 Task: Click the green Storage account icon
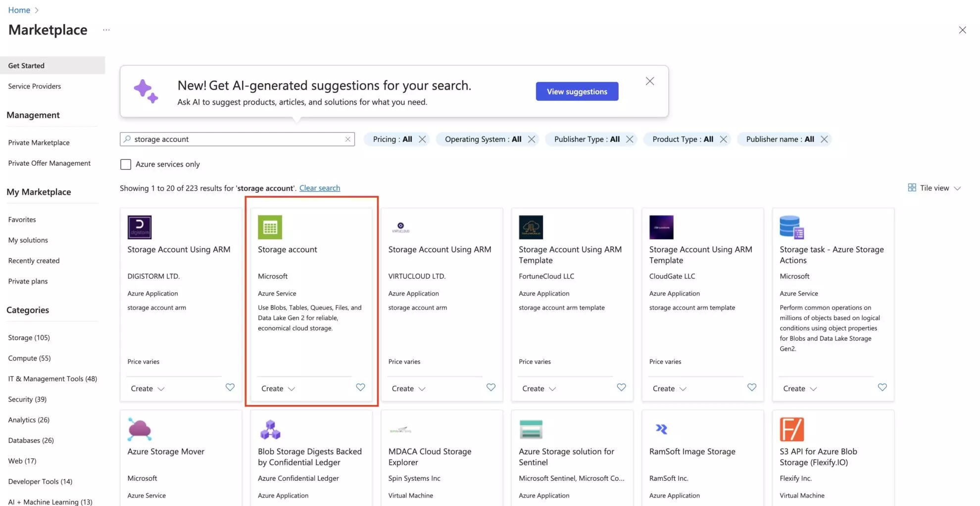click(270, 228)
